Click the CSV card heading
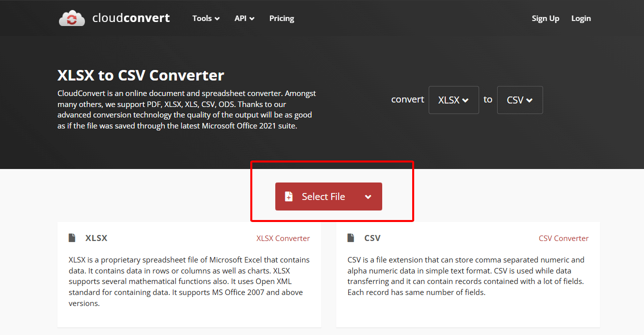The width and height of the screenshot is (644, 335). [372, 238]
